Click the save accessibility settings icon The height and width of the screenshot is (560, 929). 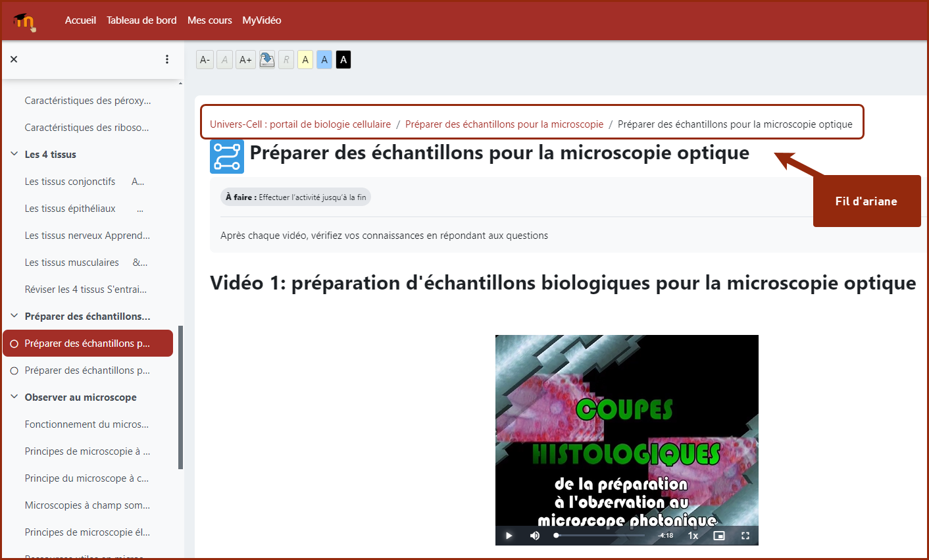(x=266, y=60)
